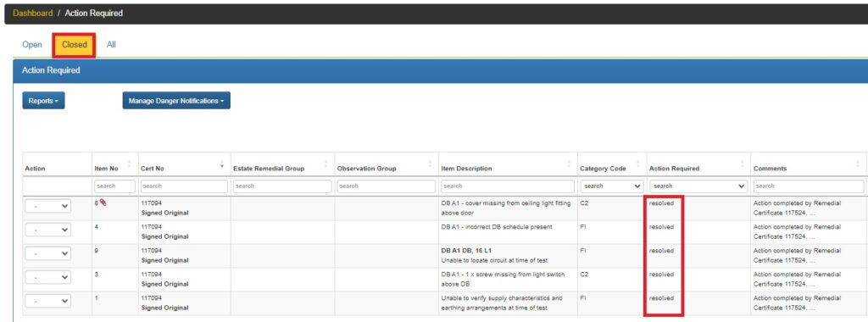The width and height of the screenshot is (868, 322).
Task: Open Action dropdown for item 1
Action: pyautogui.click(x=48, y=301)
